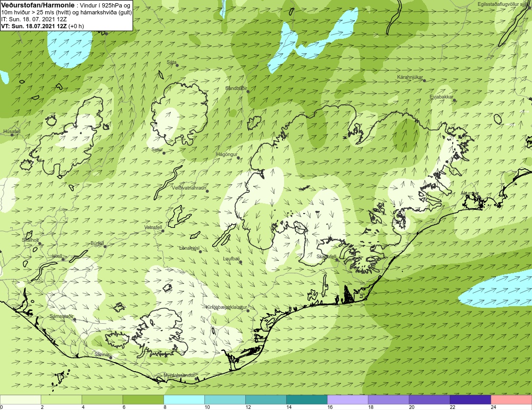Select the Veiðivatnahraun station label

[x=189, y=188]
